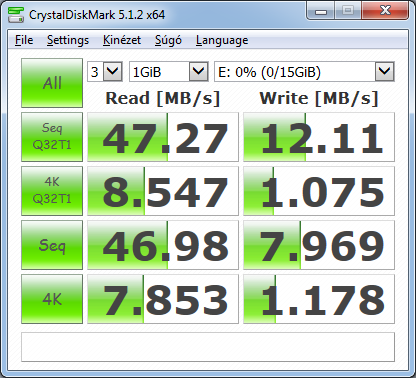
Task: Click the Seq Q32T1 write result 12.11
Action: (319, 137)
